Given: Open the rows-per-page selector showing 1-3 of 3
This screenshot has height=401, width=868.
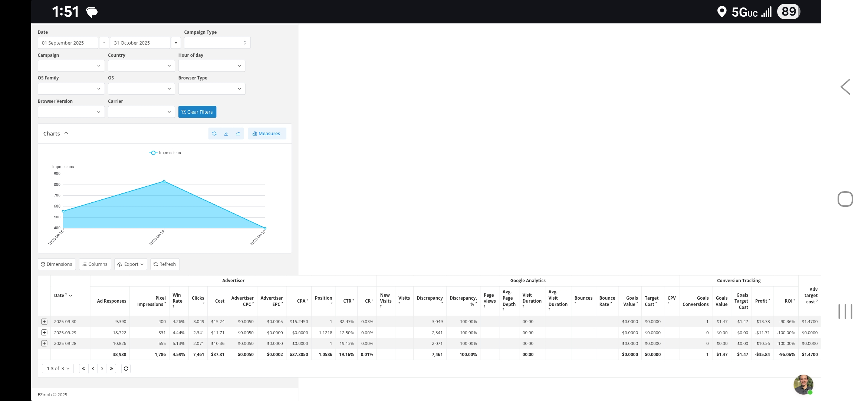Looking at the screenshot, I should (58, 369).
